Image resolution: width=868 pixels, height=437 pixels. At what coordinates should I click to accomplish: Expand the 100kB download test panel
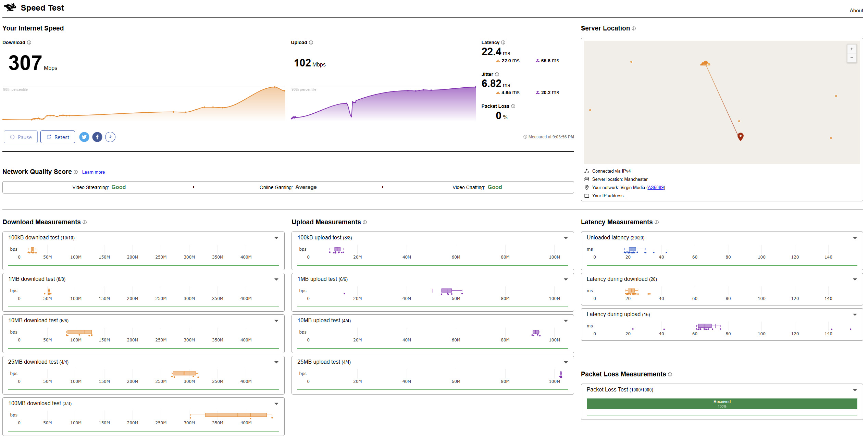(276, 238)
